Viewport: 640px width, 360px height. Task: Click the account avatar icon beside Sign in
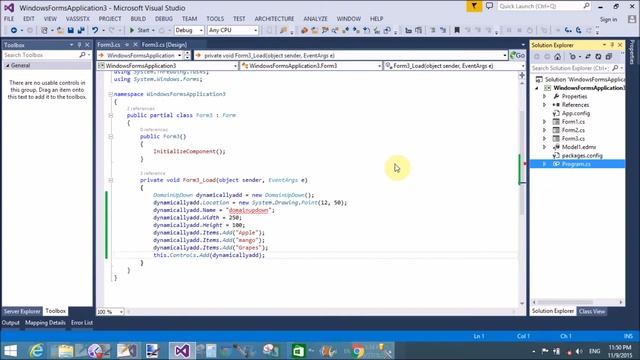coord(632,19)
